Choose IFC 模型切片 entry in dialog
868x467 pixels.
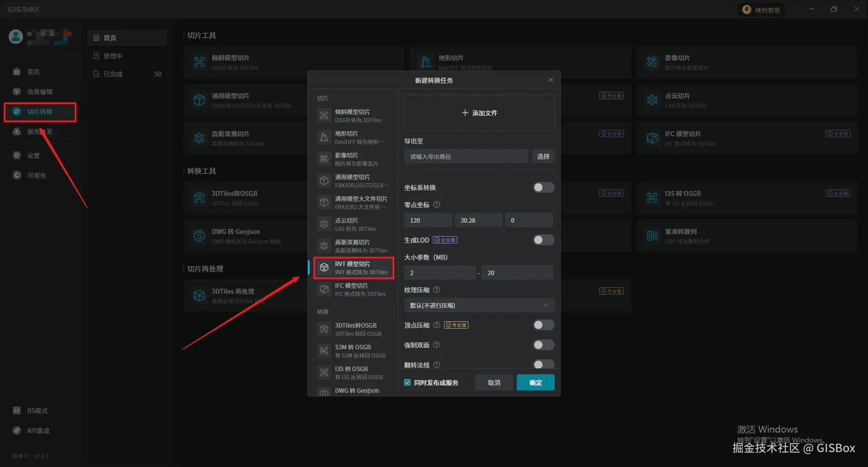point(354,289)
